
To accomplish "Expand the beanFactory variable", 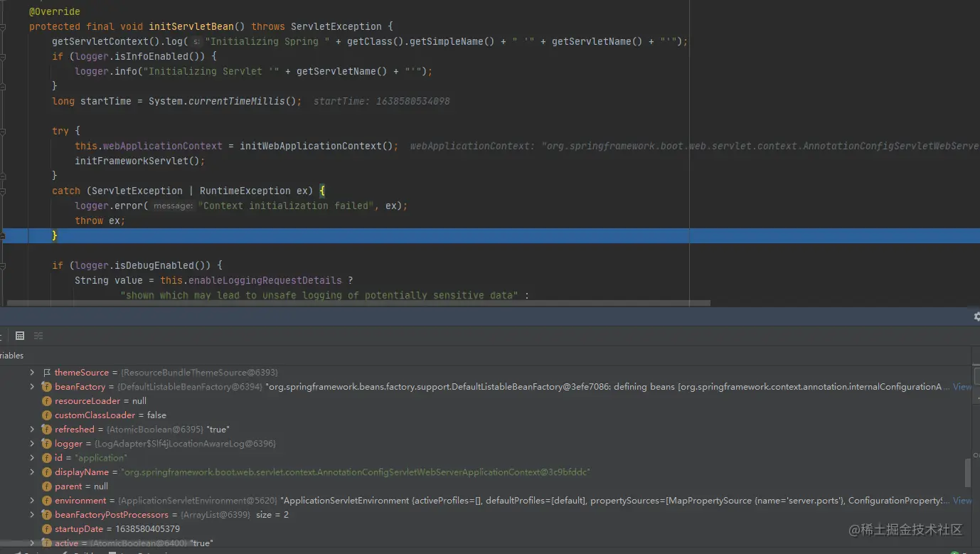I will (x=32, y=387).
